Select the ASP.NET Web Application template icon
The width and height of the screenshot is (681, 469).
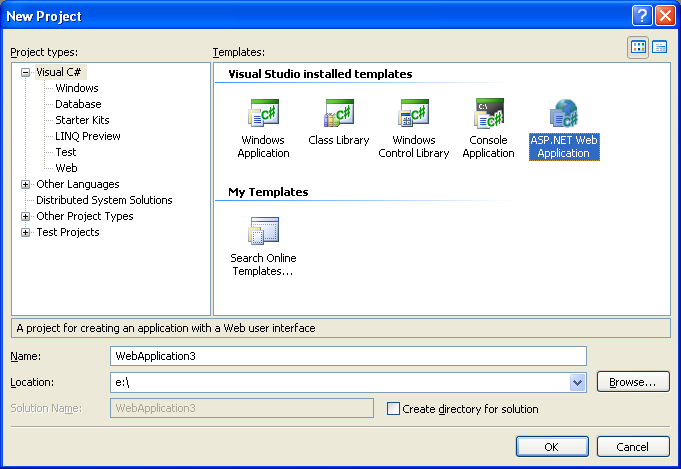tap(564, 113)
